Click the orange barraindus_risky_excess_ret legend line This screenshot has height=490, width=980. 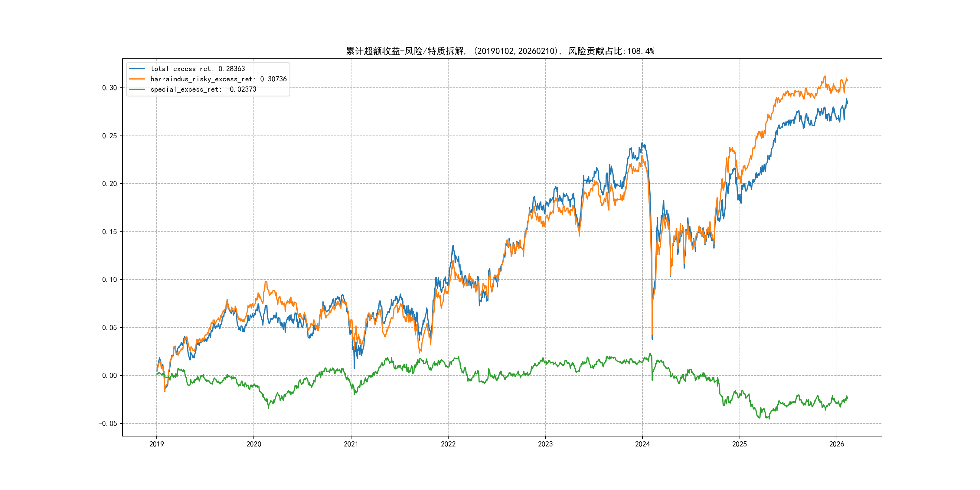pyautogui.click(x=137, y=79)
